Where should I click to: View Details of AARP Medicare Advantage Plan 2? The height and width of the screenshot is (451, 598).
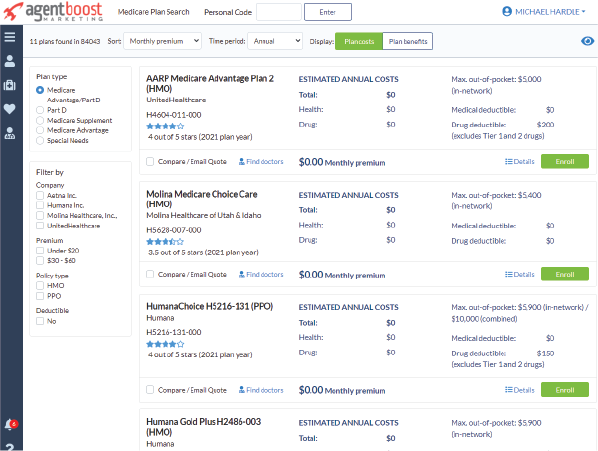pos(519,162)
